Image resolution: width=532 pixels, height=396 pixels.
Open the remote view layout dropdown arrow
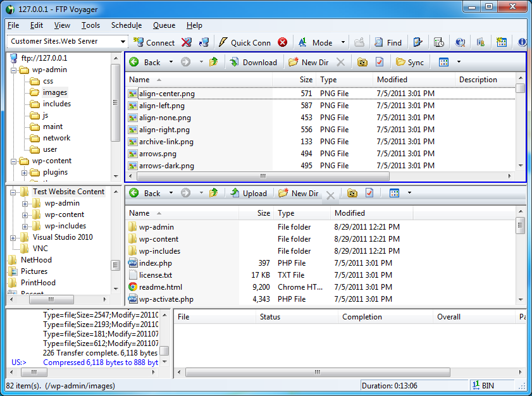(x=459, y=62)
